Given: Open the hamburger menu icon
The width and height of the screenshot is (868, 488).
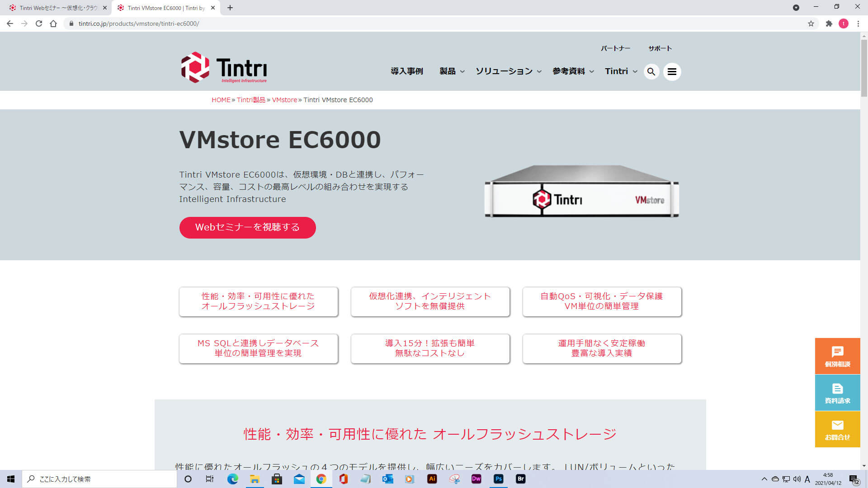Looking at the screenshot, I should point(672,71).
